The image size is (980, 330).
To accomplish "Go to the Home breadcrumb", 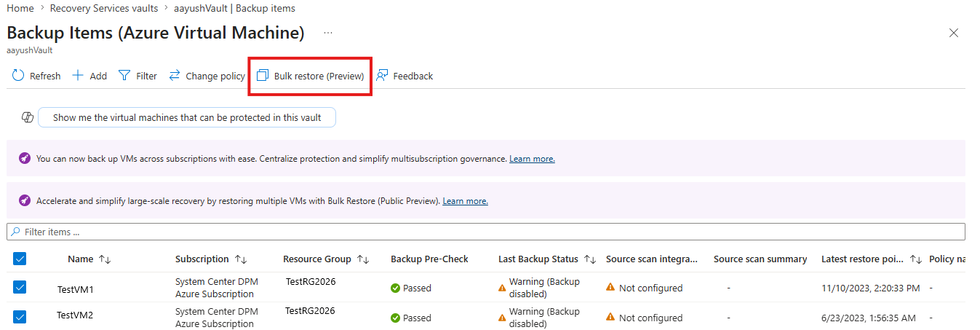I will pos(20,8).
